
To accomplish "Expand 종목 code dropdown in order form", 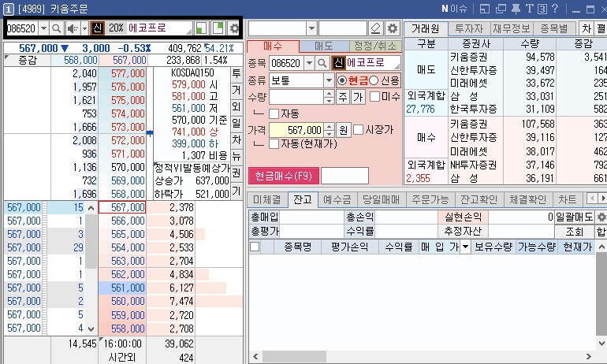I will click(309, 63).
